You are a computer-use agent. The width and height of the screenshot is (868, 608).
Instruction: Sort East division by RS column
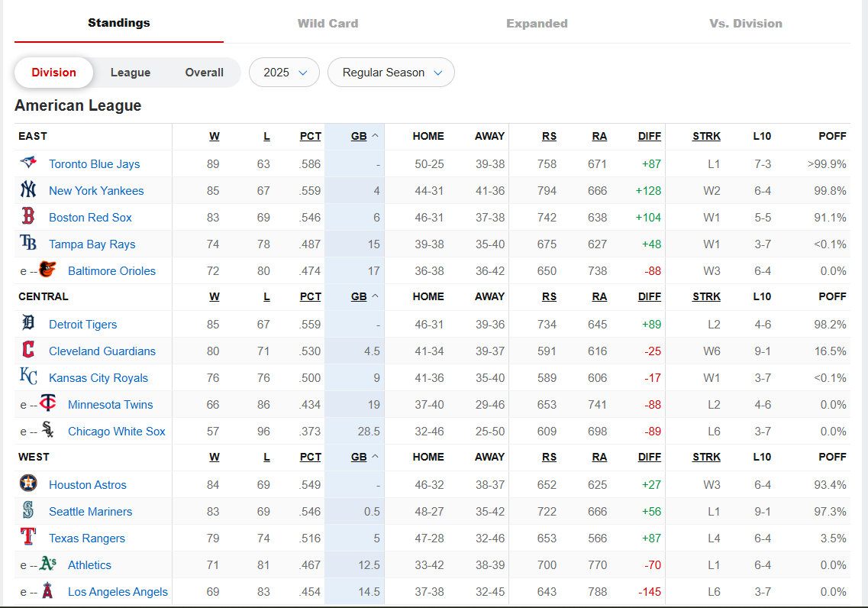point(549,136)
